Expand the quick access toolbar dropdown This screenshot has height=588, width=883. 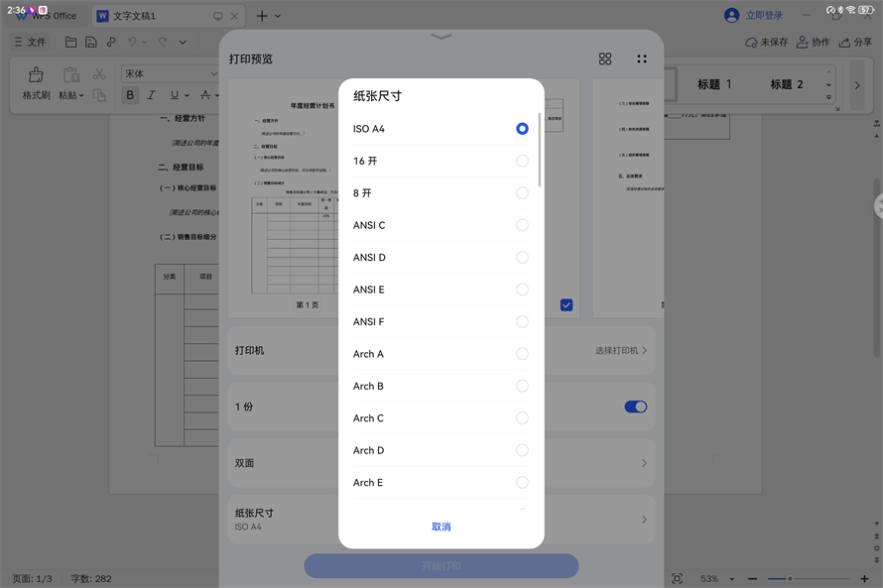(183, 43)
